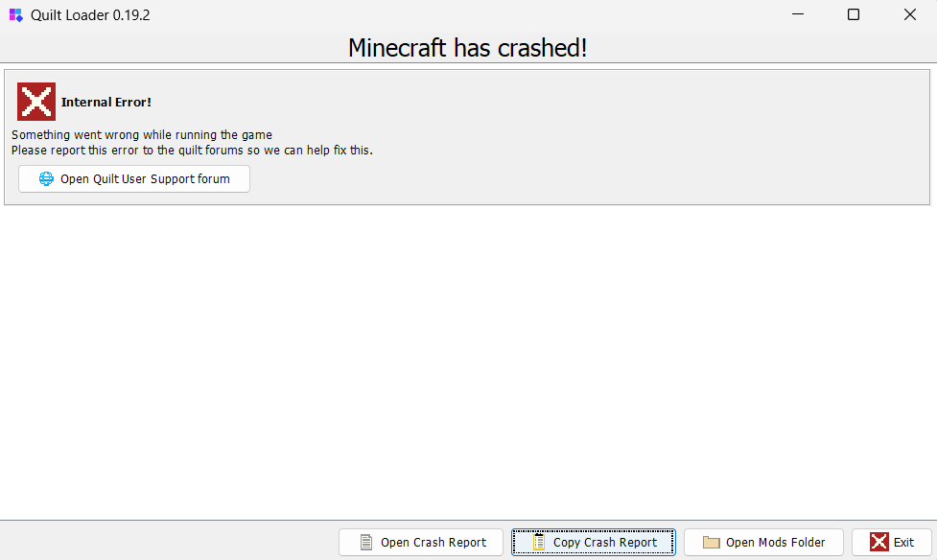Click the Quilt Loader logo in title bar
Image resolution: width=937 pixels, height=560 pixels.
16,15
